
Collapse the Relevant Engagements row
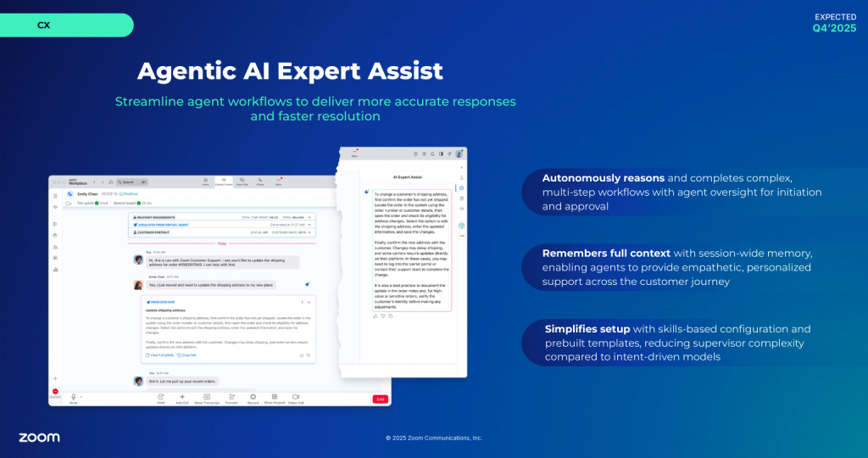(309, 217)
